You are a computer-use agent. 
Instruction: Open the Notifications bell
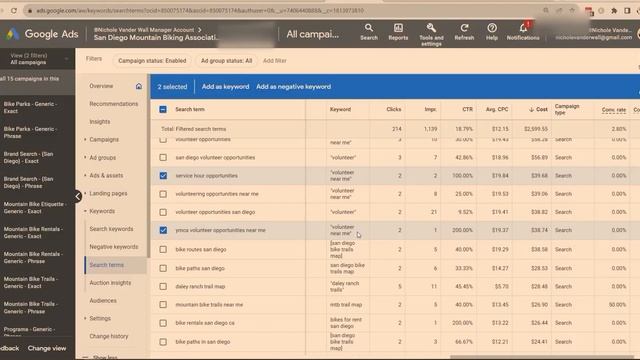pos(523,32)
